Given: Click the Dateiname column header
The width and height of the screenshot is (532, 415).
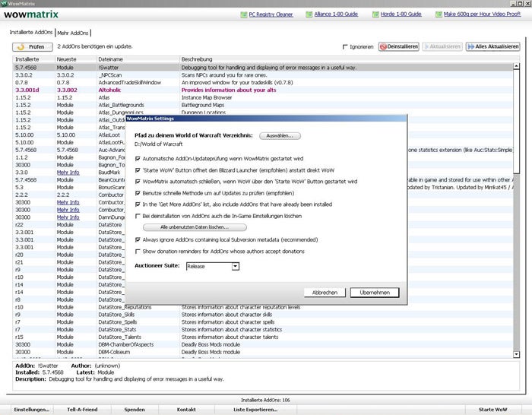Looking at the screenshot, I should [x=138, y=59].
